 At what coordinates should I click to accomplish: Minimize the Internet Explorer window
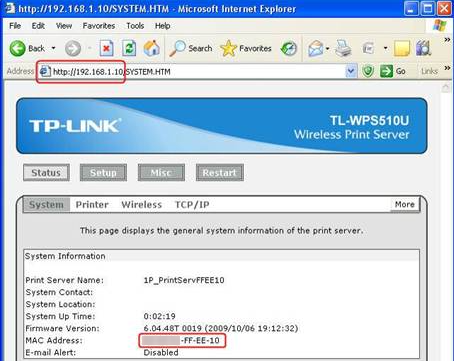pos(412,8)
